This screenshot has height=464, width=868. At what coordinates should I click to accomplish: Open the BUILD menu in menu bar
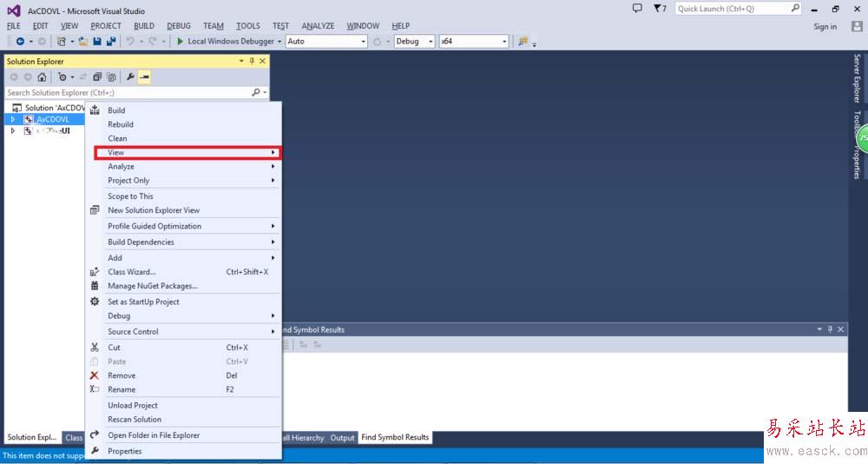click(x=144, y=26)
